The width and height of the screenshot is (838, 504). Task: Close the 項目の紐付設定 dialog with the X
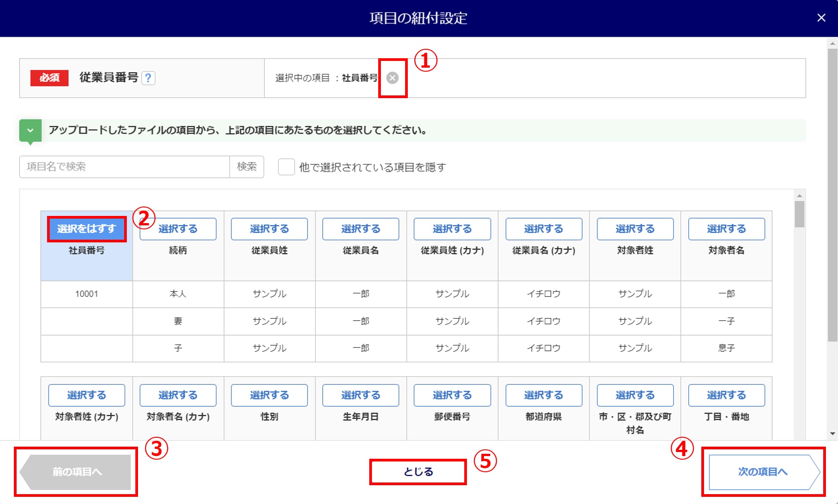821,18
